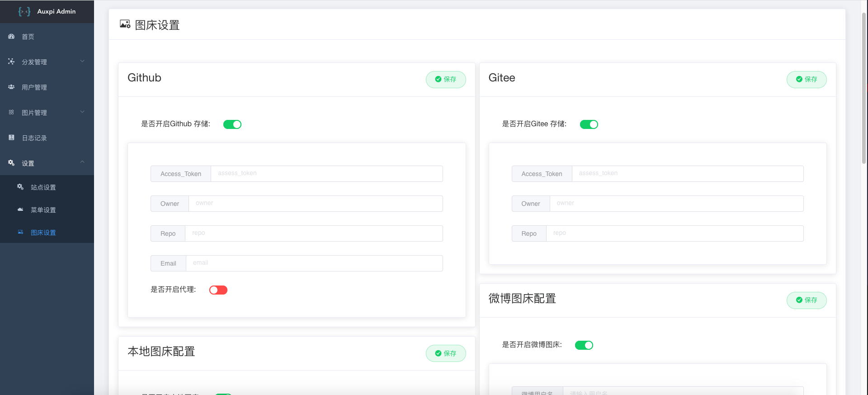This screenshot has width=868, height=395.
Task: Click the 本地图床配置 heading
Action: click(x=161, y=352)
